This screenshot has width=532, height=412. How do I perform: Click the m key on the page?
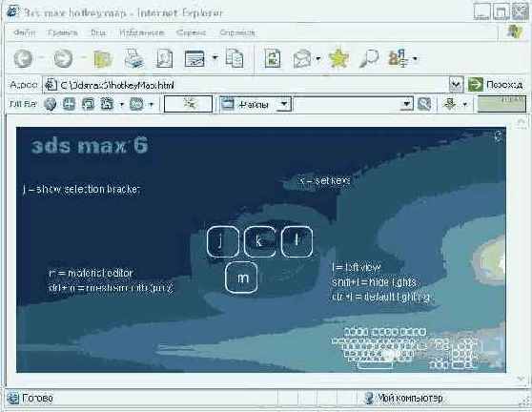(241, 278)
